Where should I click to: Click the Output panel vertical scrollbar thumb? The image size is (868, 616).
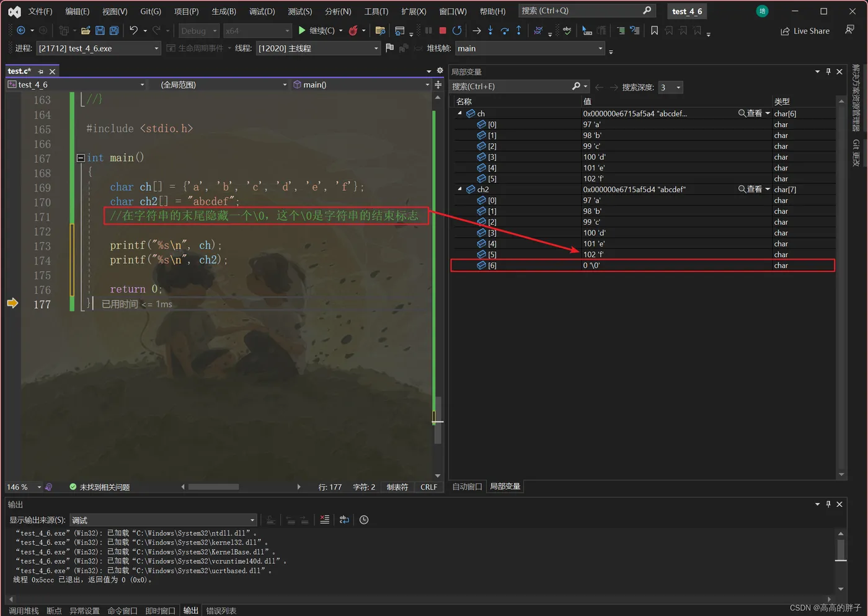click(841, 549)
